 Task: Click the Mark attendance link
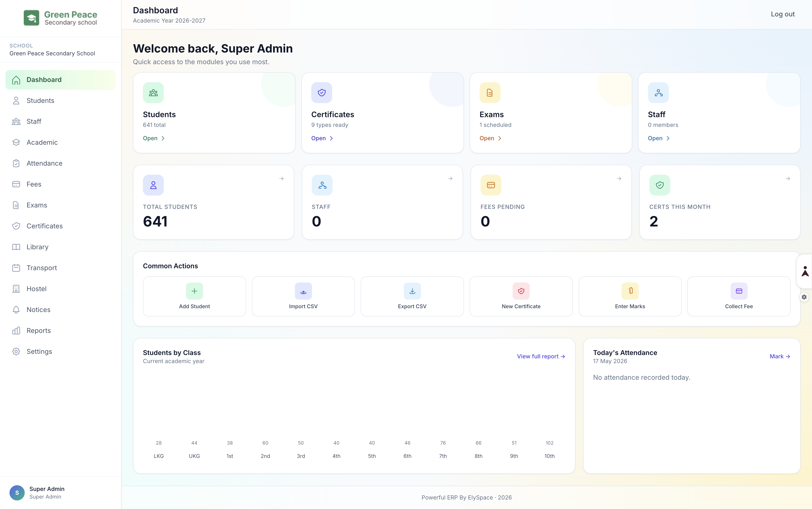tap(780, 356)
